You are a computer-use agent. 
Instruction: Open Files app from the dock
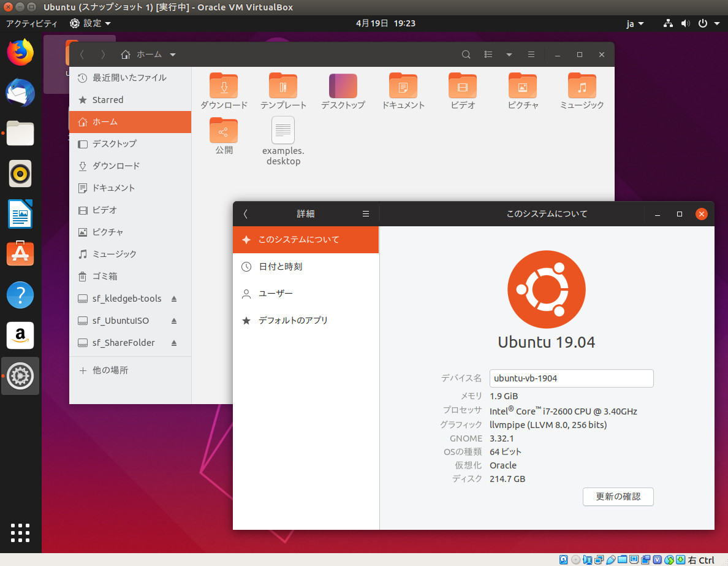click(x=20, y=133)
